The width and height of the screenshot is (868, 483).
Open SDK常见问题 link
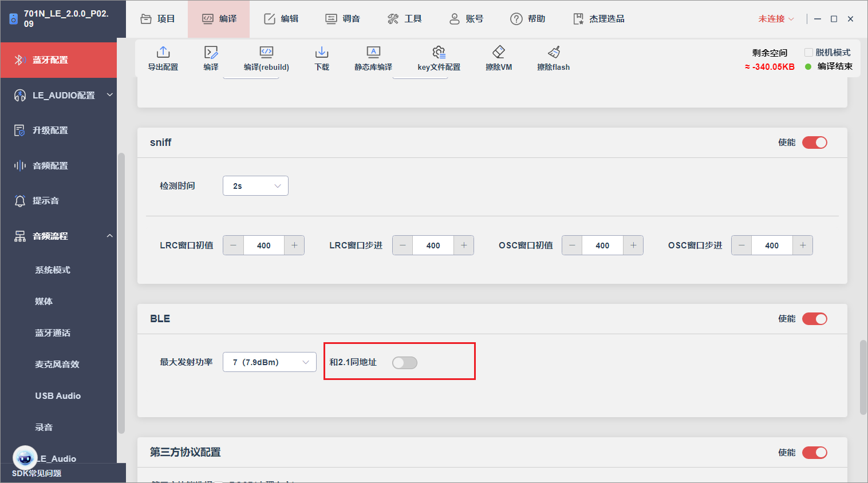(37, 473)
